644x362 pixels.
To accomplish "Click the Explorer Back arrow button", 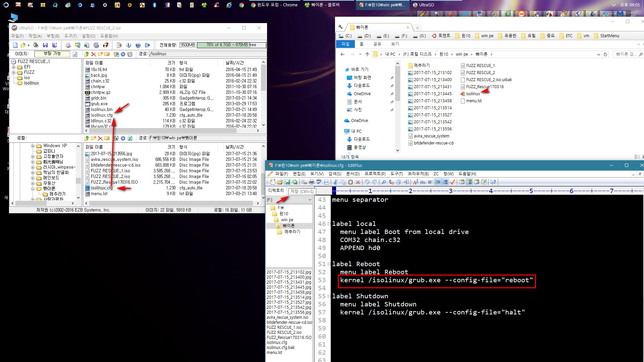I will (x=342, y=54).
